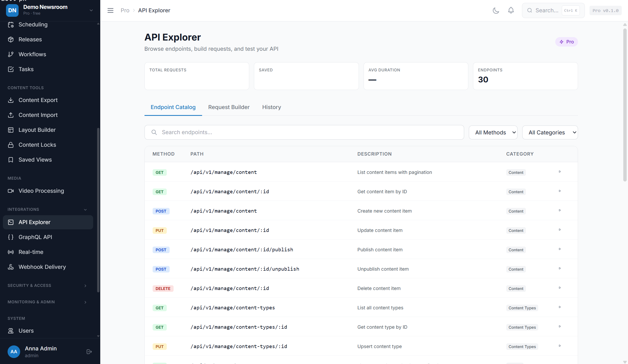The image size is (628, 364).
Task: Click the Endpoints card showing 30
Action: [x=525, y=76]
